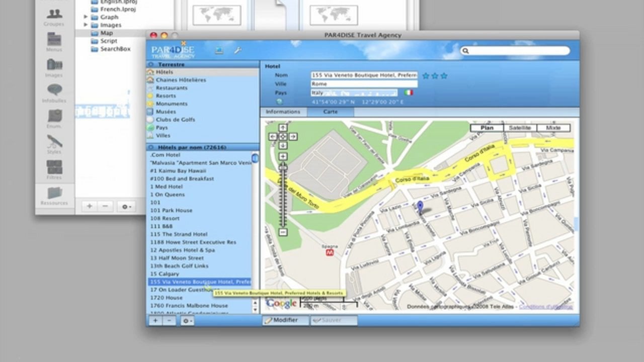Image resolution: width=644 pixels, height=362 pixels.
Task: Click the globe icon beside coordinates
Action: pos(280,102)
